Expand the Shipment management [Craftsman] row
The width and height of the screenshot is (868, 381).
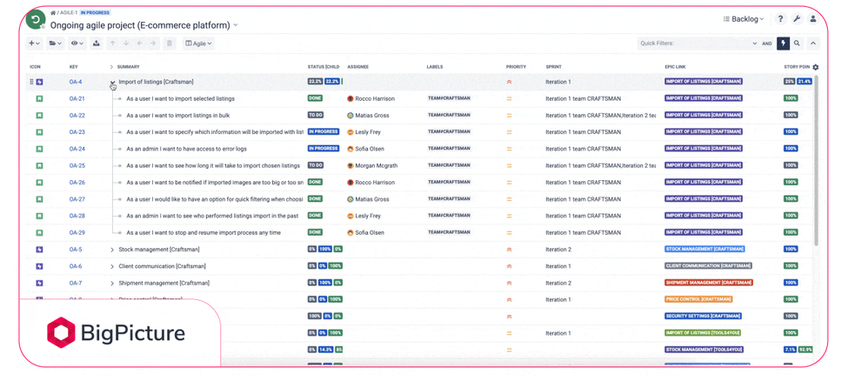point(112,283)
